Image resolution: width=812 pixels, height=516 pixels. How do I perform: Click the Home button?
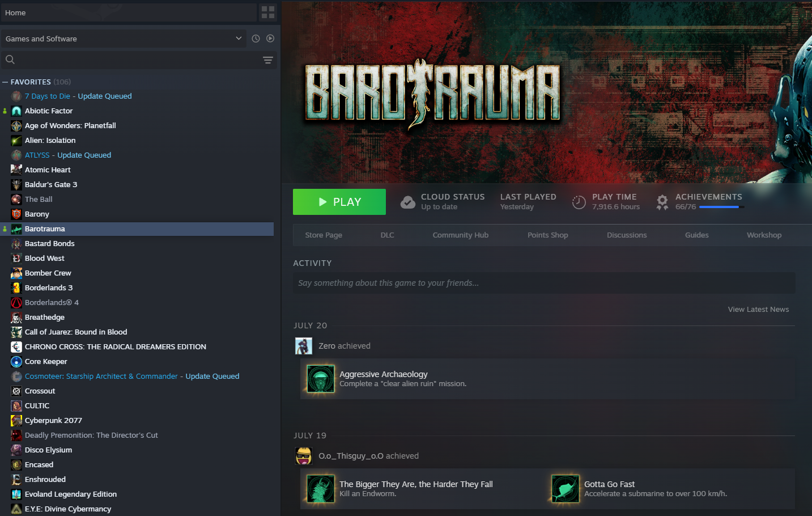coord(129,12)
